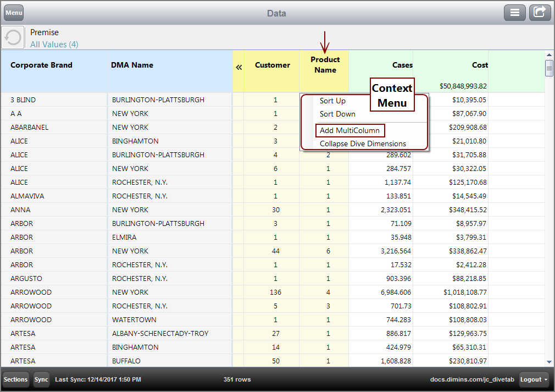Select Sort Up from context menu
The width and height of the screenshot is (555, 392).
point(332,101)
